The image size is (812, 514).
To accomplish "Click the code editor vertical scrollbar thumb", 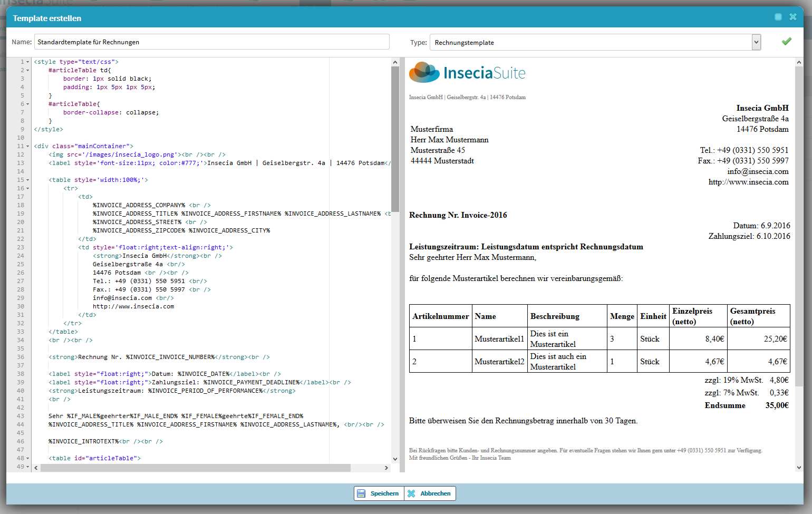I will 395,140.
